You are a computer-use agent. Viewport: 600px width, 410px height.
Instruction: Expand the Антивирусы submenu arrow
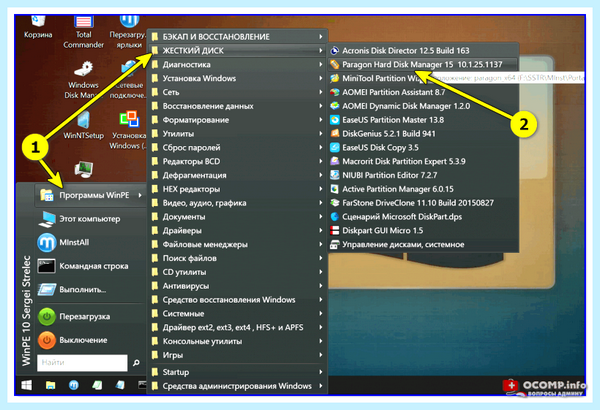321,286
